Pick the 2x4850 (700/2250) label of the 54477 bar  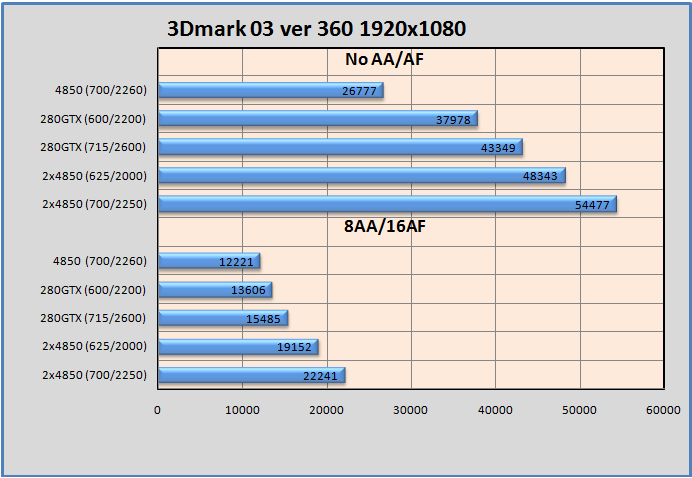click(x=94, y=204)
